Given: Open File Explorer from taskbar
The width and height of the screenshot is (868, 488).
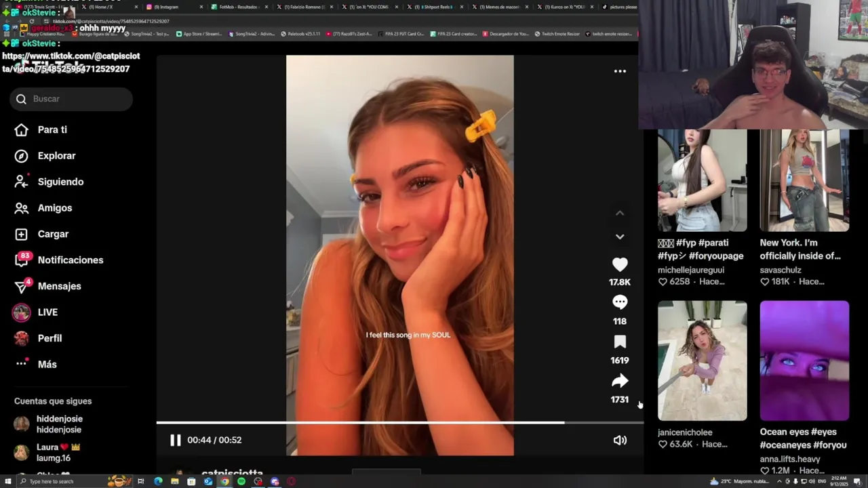Looking at the screenshot, I should pos(175,481).
